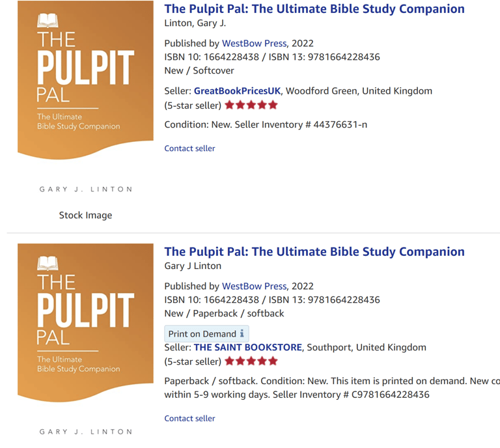
Task: Click "(5-star seller)" text under GreatBookPricesUK
Action: point(193,105)
